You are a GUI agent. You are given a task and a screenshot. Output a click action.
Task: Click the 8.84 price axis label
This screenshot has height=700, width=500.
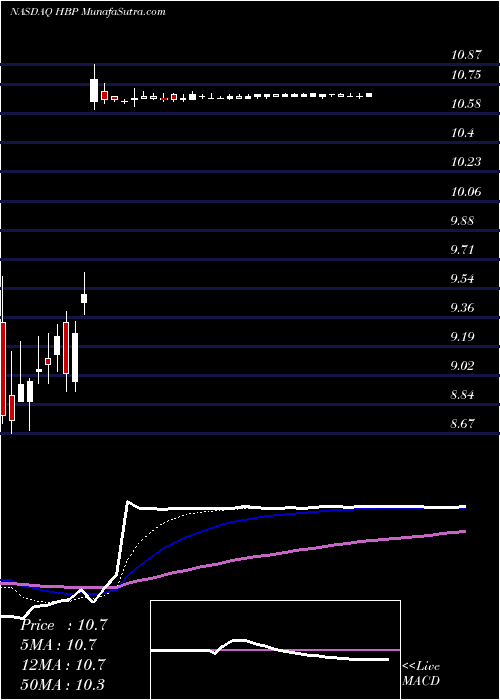[462, 395]
